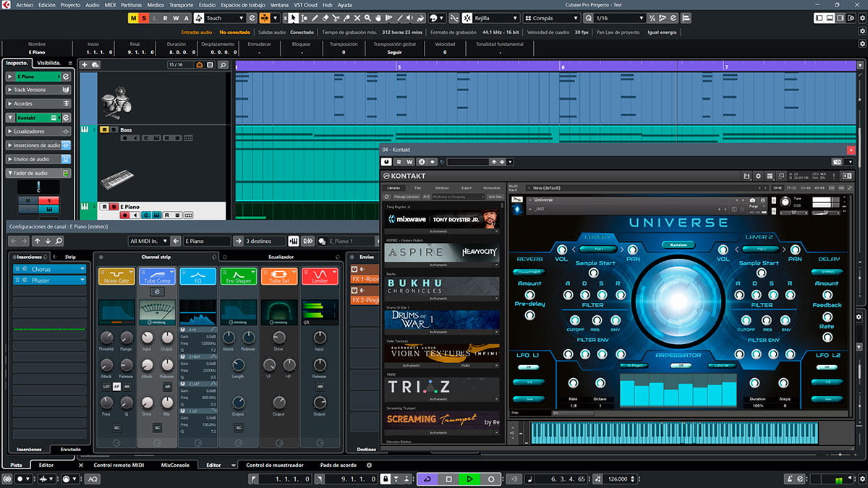Adjust the Noise Gate Threshold knob
Viewport: 868px width, 488px height.
pyautogui.click(x=106, y=337)
